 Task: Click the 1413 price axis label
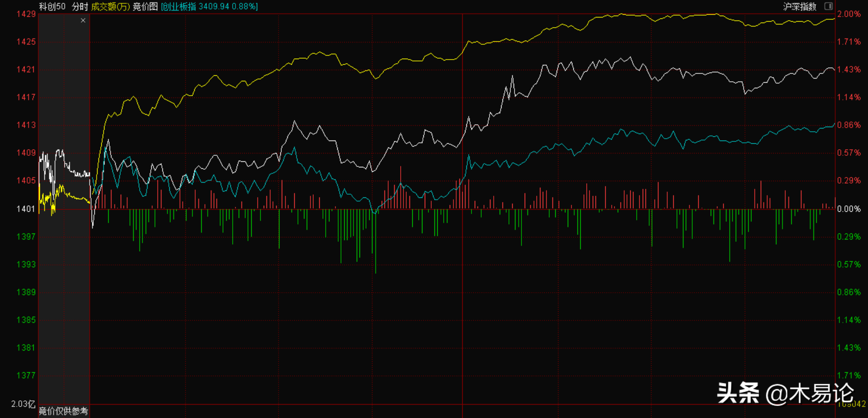point(26,125)
